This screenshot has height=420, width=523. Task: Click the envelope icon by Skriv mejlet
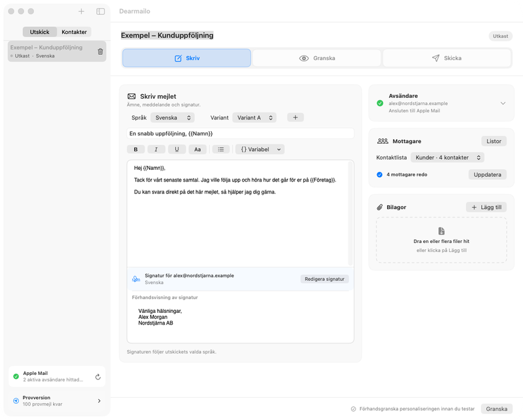click(x=131, y=96)
